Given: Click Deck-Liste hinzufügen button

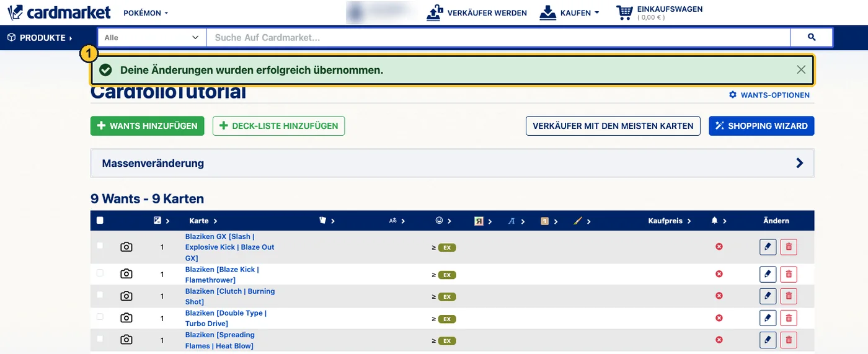Looking at the screenshot, I should pos(278,126).
